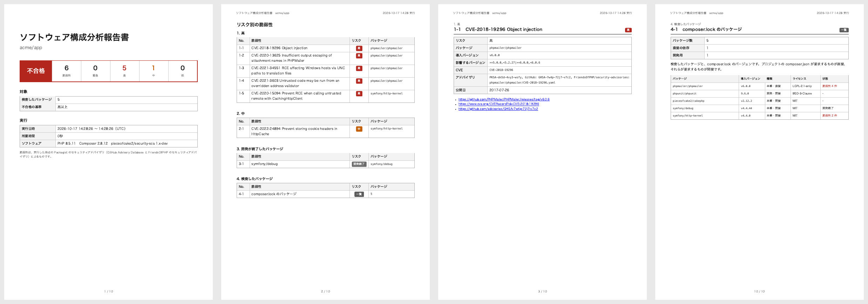Open the GitHub advisory GHSA-7w4p-72j7-v7c2 link

coord(498,109)
